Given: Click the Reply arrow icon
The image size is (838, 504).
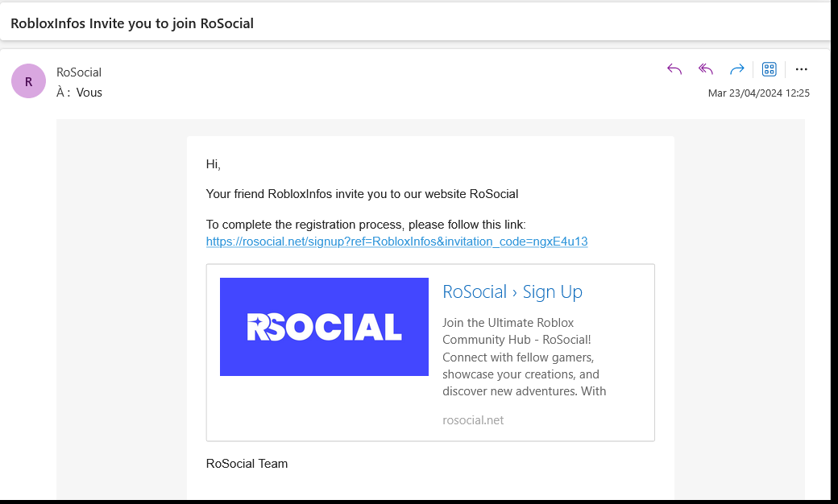Looking at the screenshot, I should point(674,69).
